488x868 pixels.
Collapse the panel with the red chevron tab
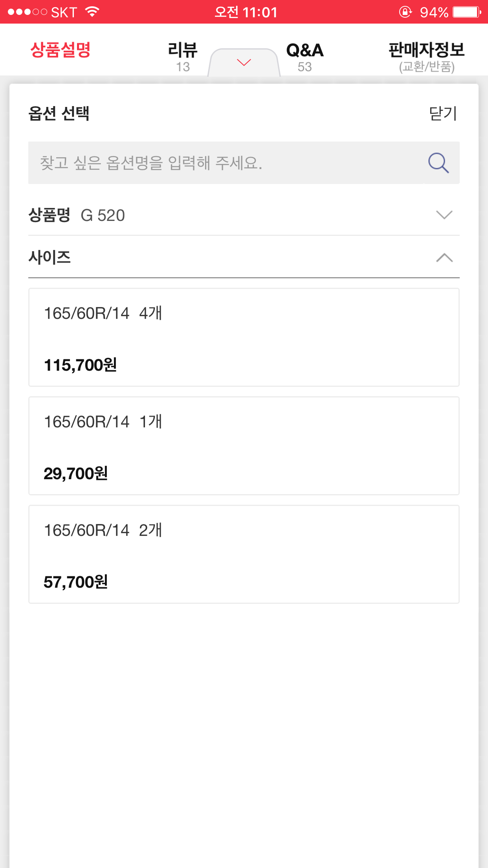(x=244, y=63)
